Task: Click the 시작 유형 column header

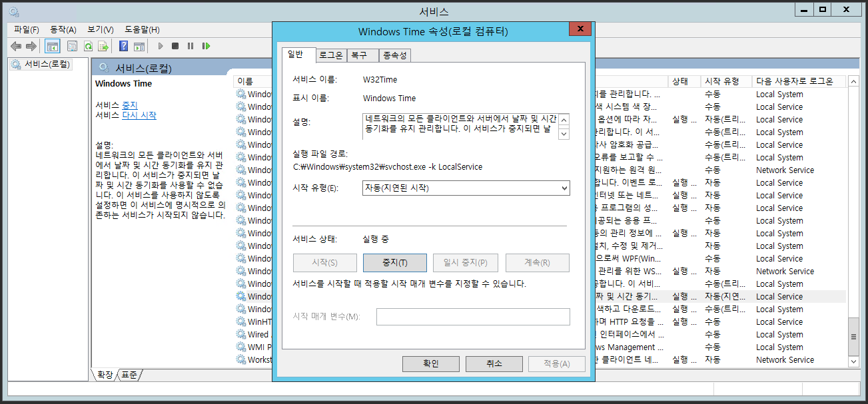Action: pyautogui.click(x=726, y=81)
